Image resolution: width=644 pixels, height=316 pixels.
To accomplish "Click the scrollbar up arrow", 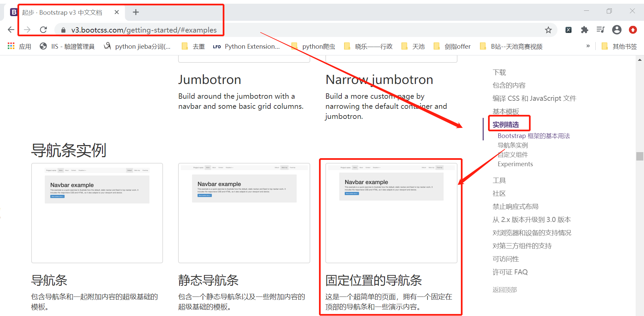I will click(x=640, y=60).
